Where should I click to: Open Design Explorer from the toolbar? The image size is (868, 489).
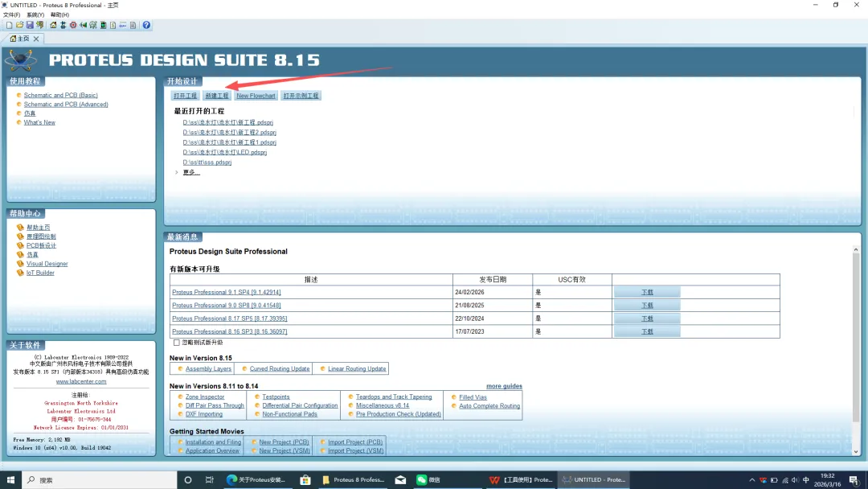coord(103,25)
